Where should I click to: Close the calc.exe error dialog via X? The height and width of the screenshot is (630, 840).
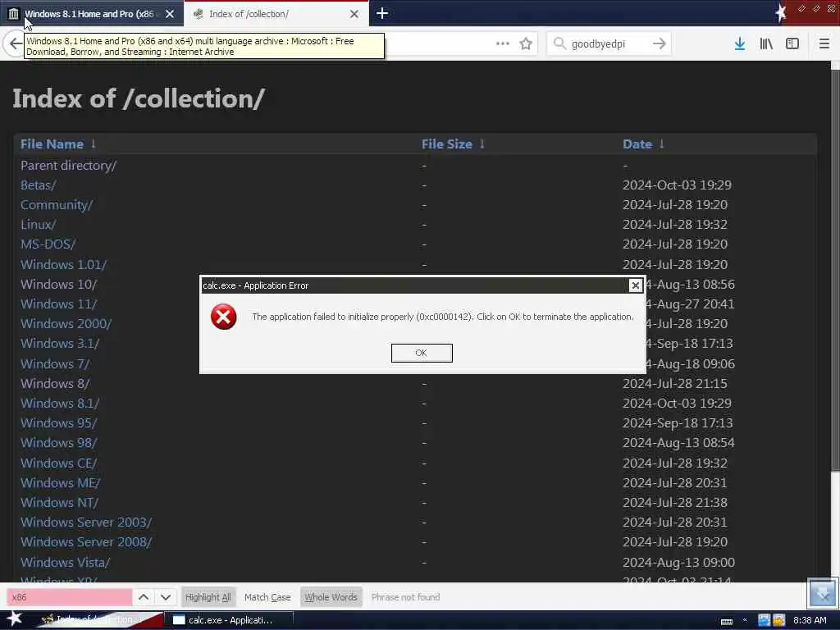tap(636, 285)
